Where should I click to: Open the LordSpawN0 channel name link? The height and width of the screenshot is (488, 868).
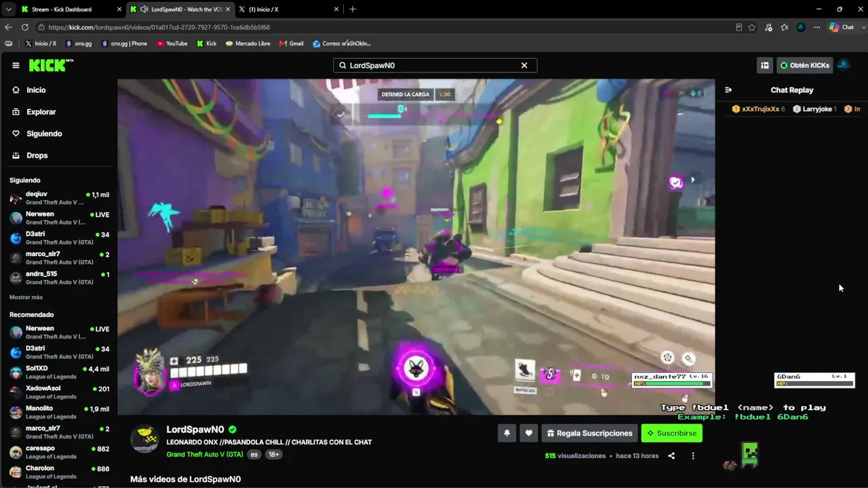[x=195, y=430]
